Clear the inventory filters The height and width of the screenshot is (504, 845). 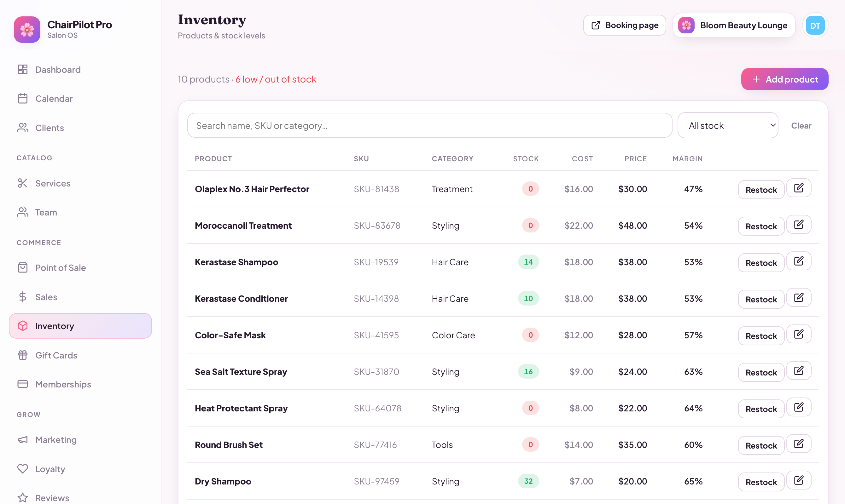801,126
